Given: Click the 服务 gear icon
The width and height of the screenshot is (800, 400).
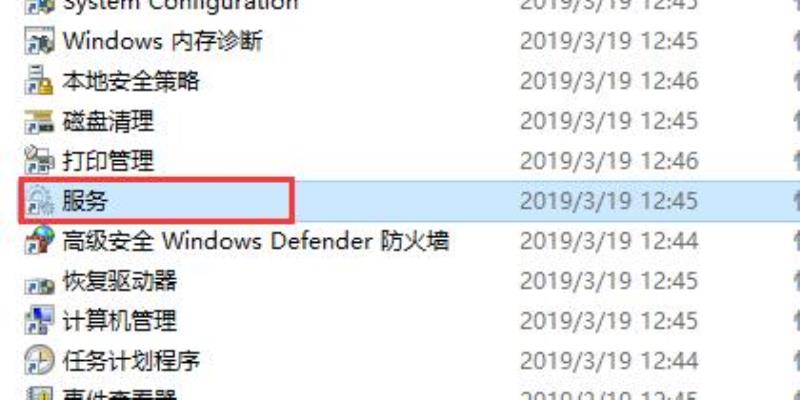Looking at the screenshot, I should click(x=39, y=201).
